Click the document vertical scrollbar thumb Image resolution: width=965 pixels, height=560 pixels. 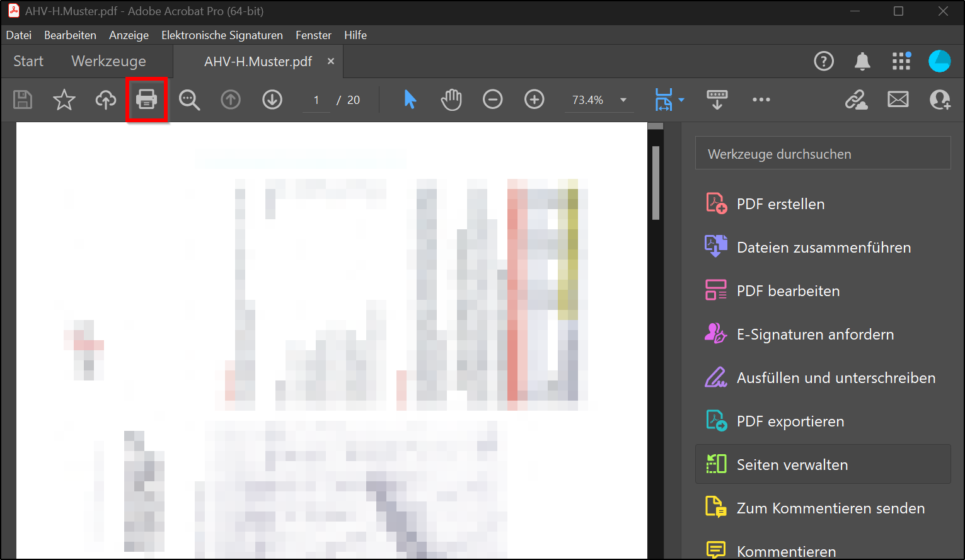pos(656,183)
